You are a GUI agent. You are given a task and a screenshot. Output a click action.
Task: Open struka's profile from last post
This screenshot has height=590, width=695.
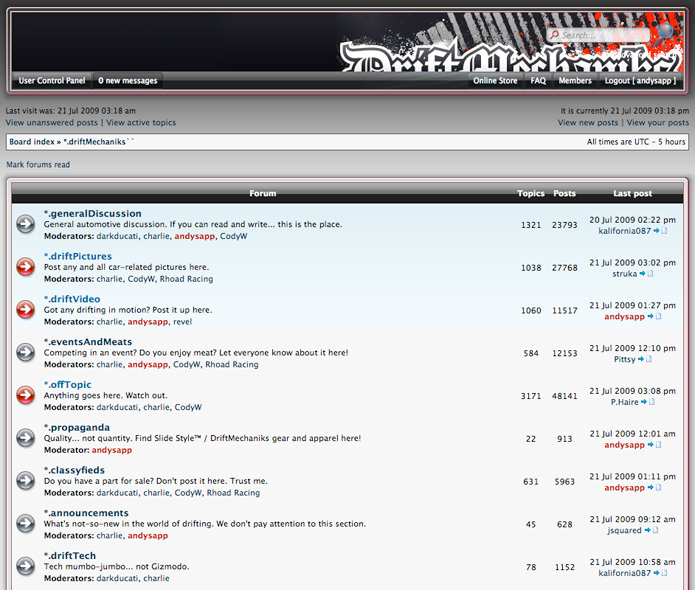pyautogui.click(x=625, y=274)
